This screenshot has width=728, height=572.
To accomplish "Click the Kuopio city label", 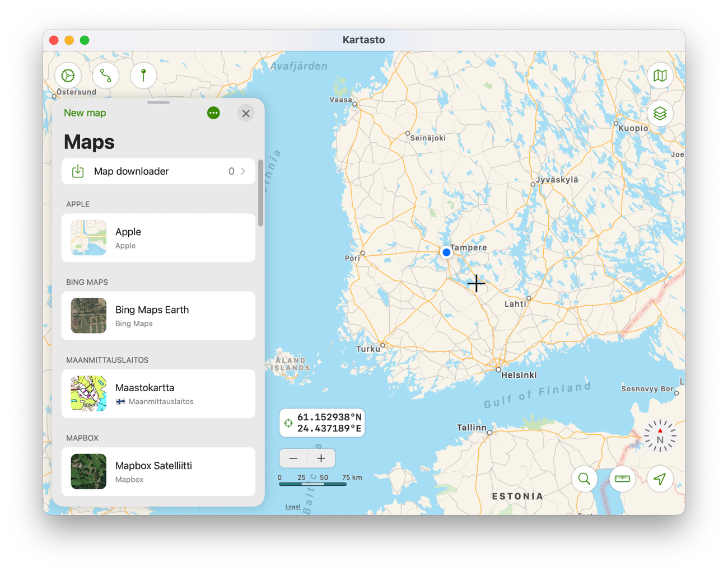I will coord(633,128).
